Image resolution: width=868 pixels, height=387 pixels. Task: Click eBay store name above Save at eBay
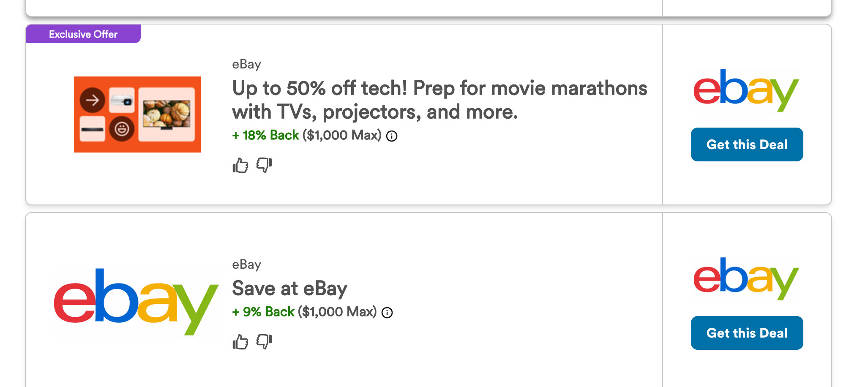(246, 264)
